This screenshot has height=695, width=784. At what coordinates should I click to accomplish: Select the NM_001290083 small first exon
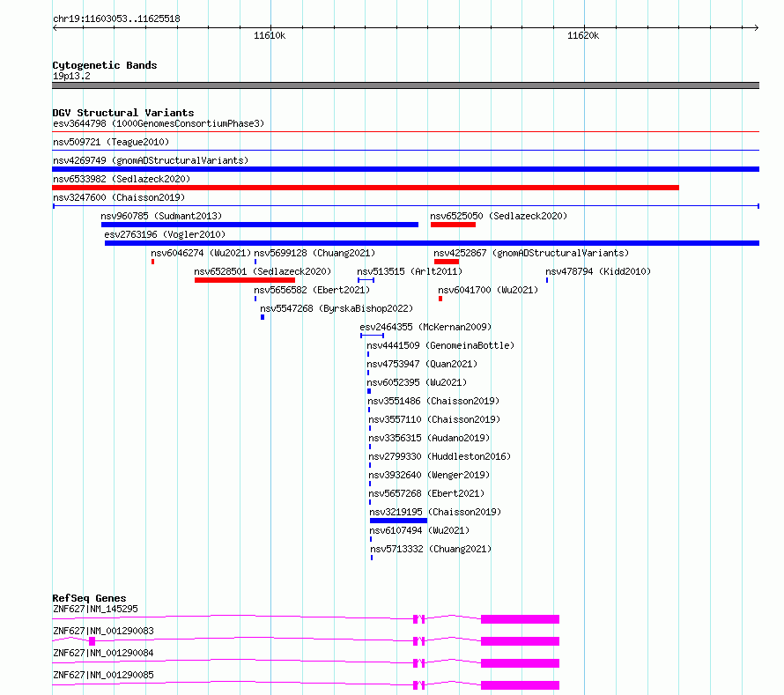pyautogui.click(x=92, y=641)
